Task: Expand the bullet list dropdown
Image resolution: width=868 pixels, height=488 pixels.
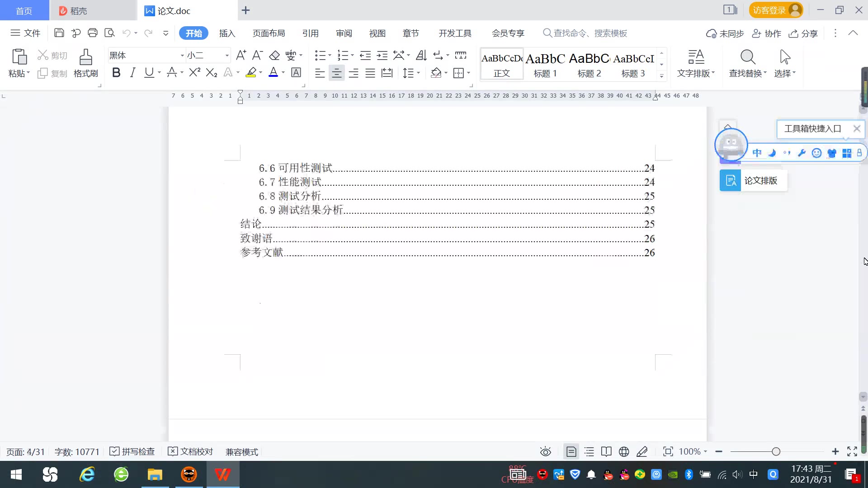Action: [x=330, y=55]
